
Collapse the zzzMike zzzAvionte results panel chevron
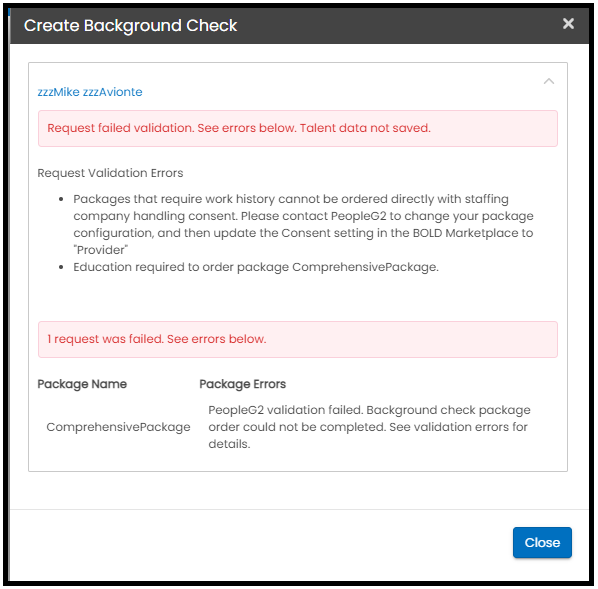point(548,81)
